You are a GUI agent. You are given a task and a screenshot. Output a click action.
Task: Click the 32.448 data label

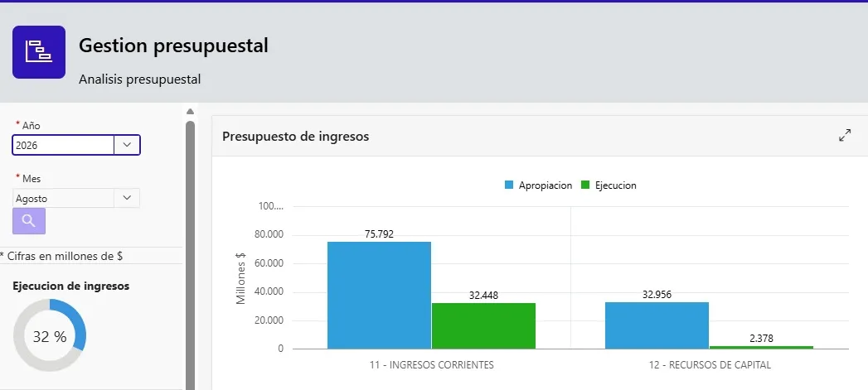click(484, 296)
